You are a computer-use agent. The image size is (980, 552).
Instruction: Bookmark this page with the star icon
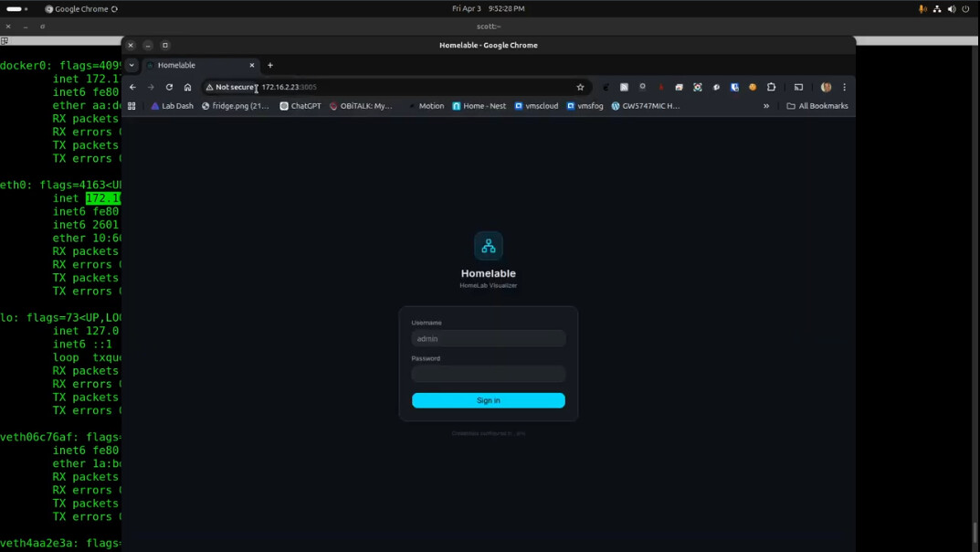tap(580, 87)
